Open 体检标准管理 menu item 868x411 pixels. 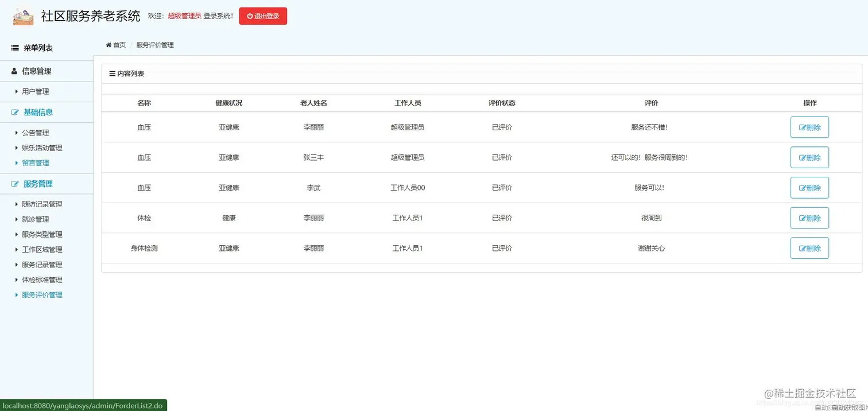pyautogui.click(x=42, y=280)
